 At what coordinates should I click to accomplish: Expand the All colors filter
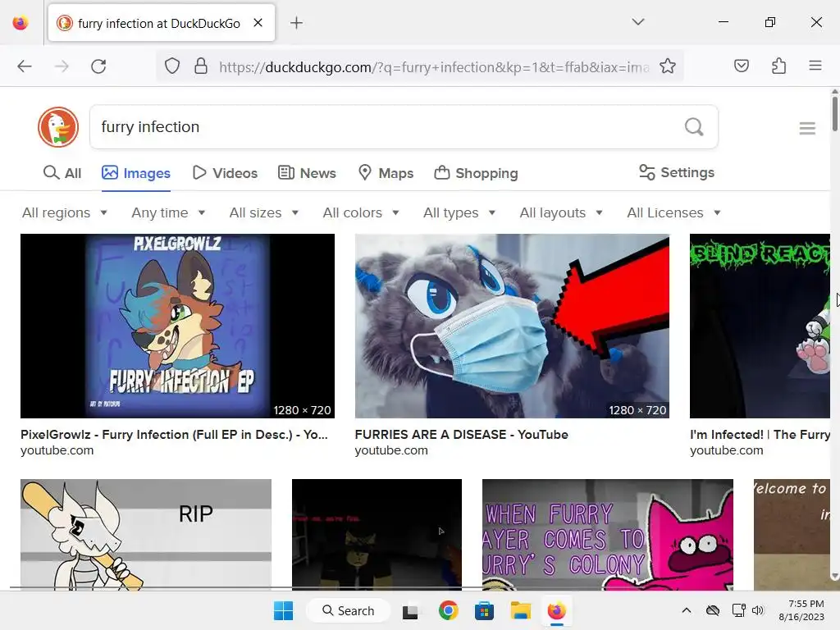[361, 212]
